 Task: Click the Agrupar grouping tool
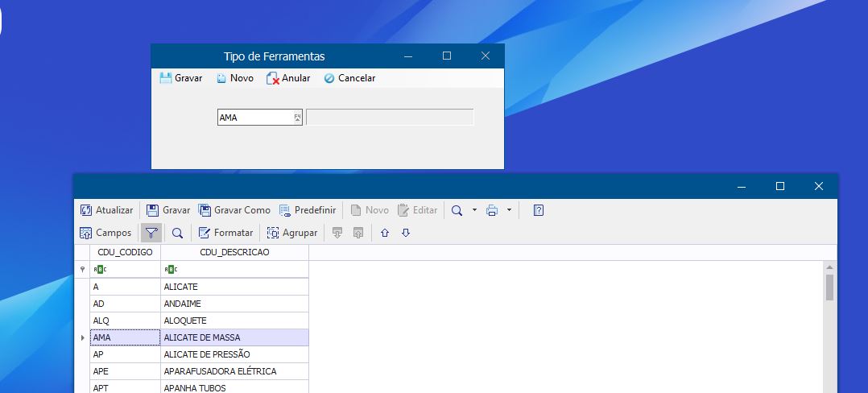coord(291,233)
